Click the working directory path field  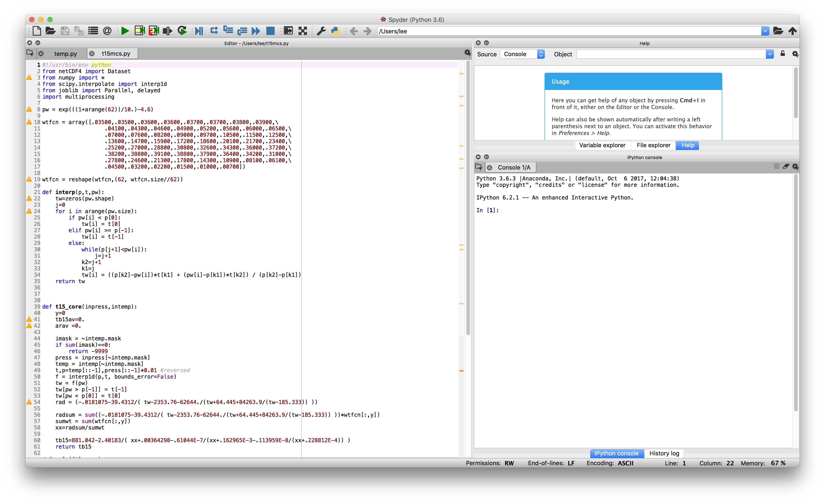569,31
